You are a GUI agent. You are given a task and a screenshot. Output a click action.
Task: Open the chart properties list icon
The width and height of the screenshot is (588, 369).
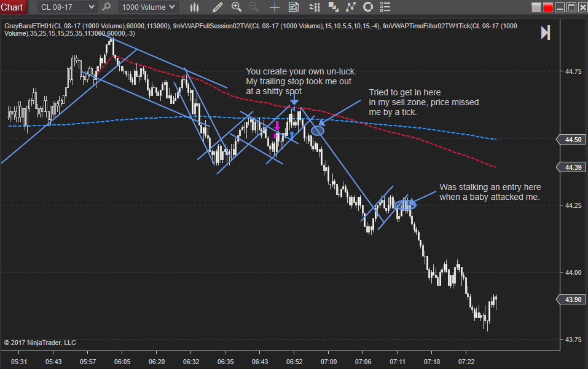(x=385, y=7)
